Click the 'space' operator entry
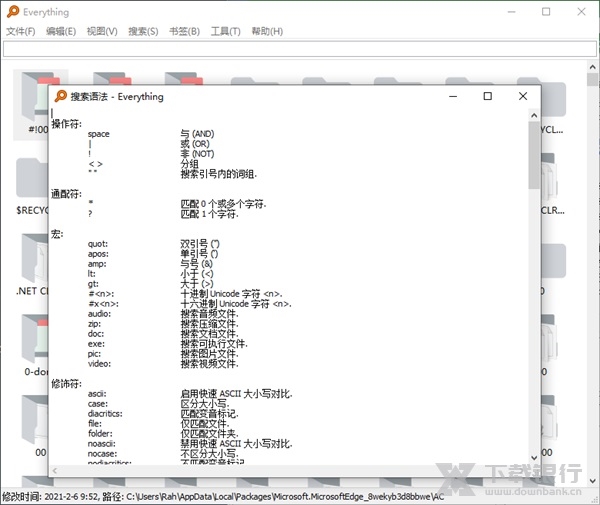The image size is (600, 505). point(98,134)
